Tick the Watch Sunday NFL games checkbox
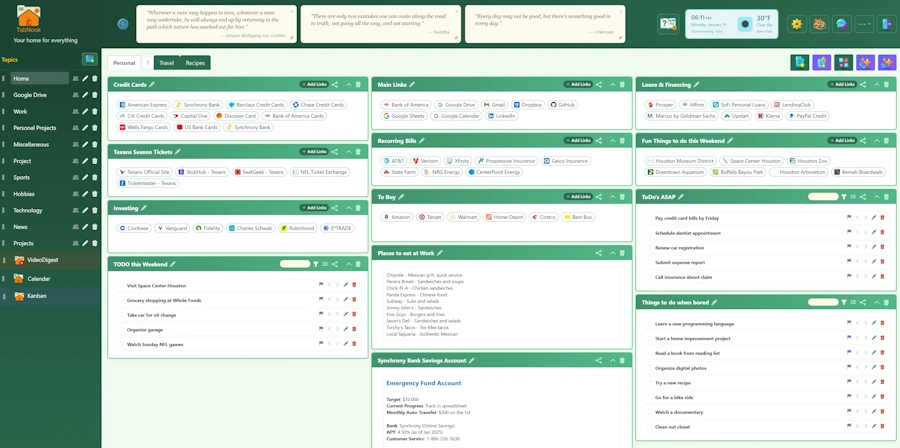This screenshot has width=900, height=448. click(121, 345)
